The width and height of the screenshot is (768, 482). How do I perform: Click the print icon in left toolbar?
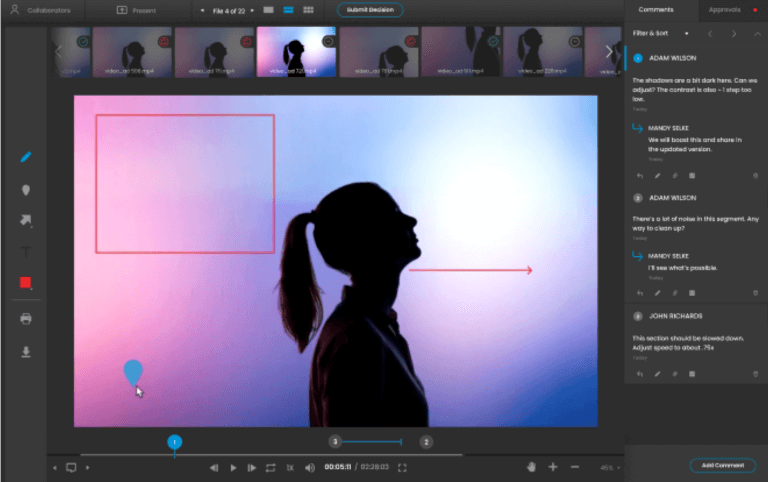click(x=26, y=318)
